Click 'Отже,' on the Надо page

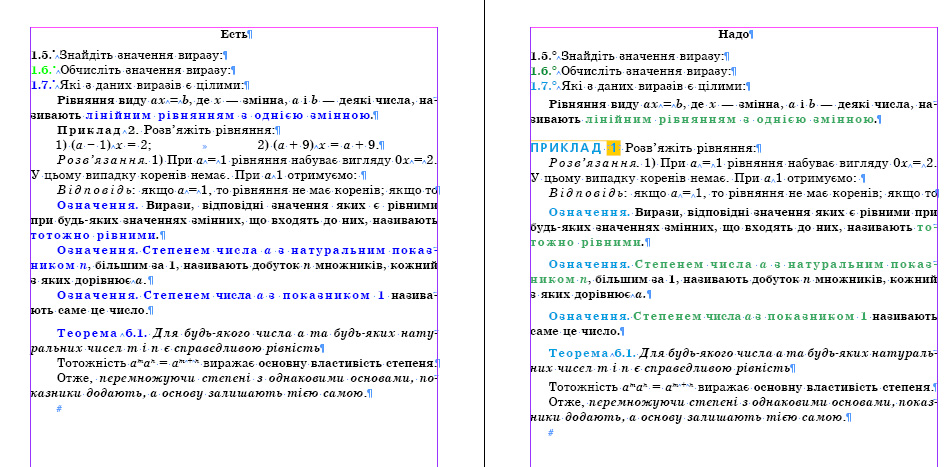tap(568, 403)
